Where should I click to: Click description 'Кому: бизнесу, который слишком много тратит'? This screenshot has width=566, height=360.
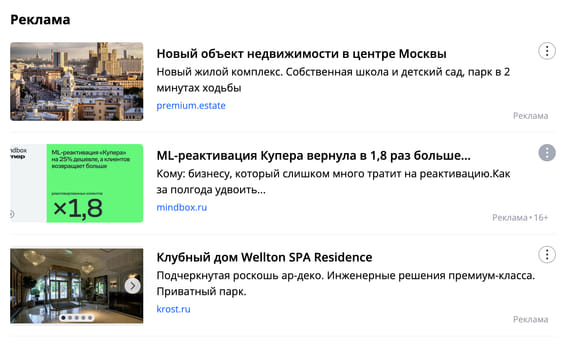click(333, 182)
